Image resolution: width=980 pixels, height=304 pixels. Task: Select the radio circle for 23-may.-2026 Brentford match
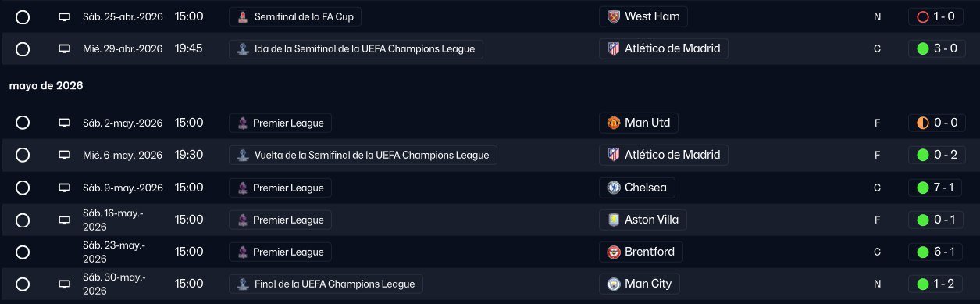[x=23, y=252]
